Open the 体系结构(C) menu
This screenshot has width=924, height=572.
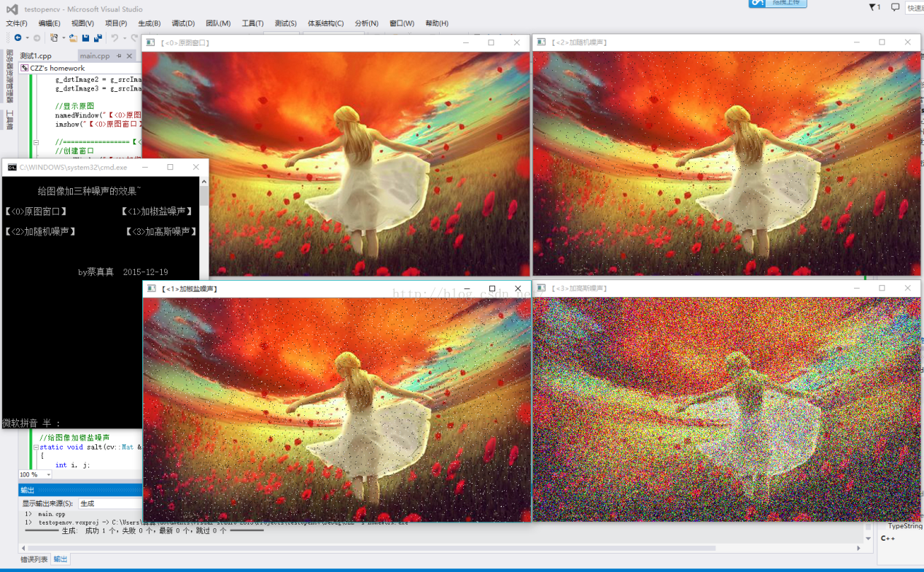pos(325,23)
